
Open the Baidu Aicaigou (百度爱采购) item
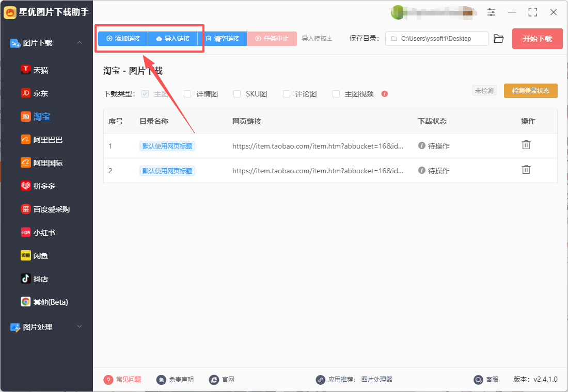(x=45, y=209)
